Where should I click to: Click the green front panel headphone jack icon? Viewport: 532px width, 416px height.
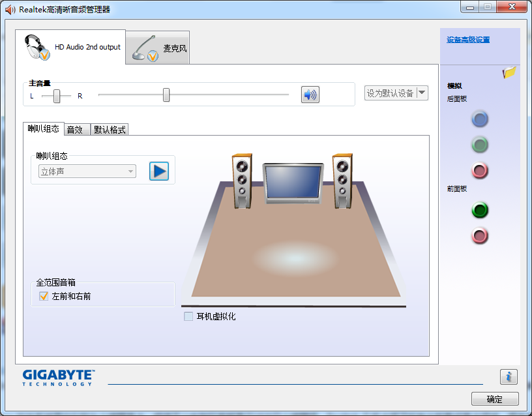479,210
